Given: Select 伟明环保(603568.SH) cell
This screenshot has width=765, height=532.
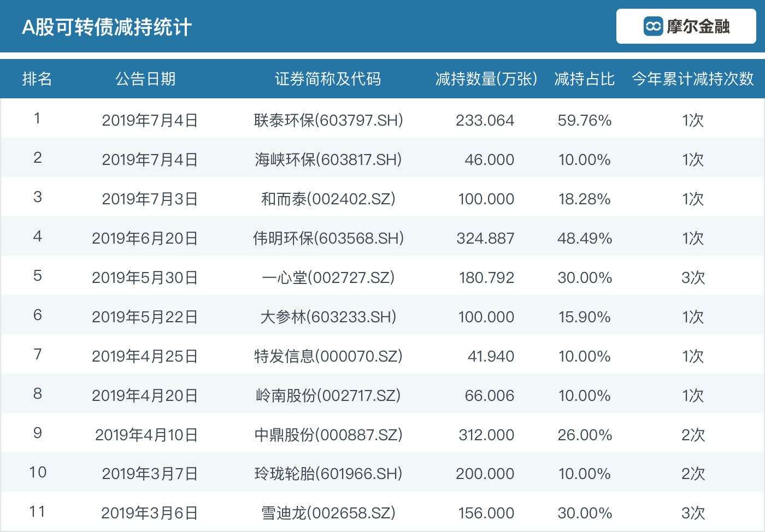Looking at the screenshot, I should click(328, 238).
